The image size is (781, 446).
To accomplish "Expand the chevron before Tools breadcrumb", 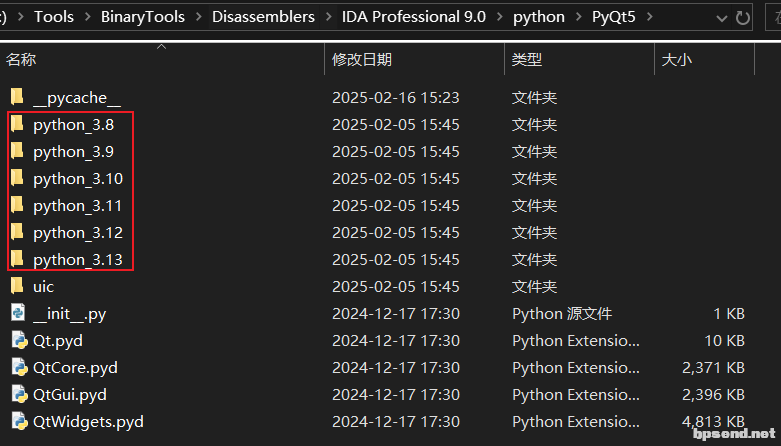I will (20, 17).
